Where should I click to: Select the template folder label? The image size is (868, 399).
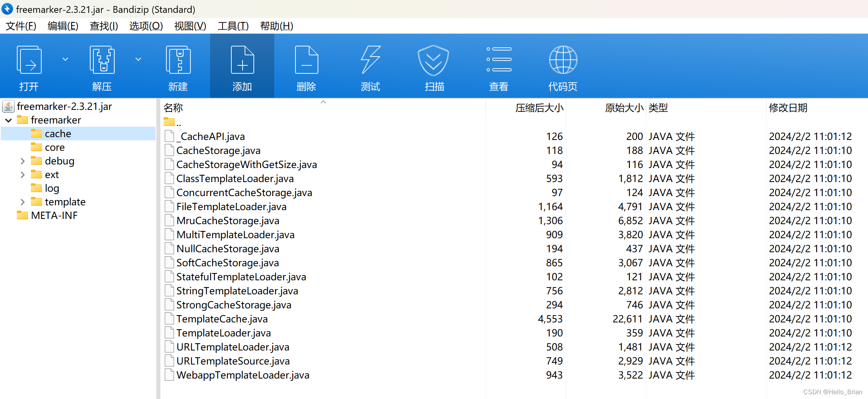pos(65,202)
